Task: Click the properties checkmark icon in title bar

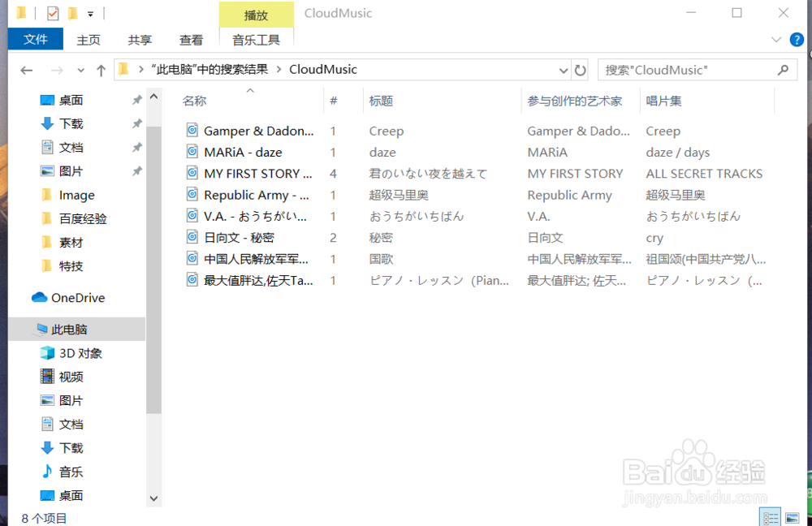Action: coord(53,13)
